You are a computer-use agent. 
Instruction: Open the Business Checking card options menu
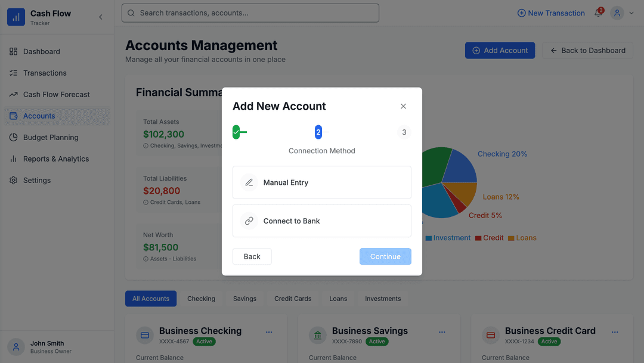269,332
